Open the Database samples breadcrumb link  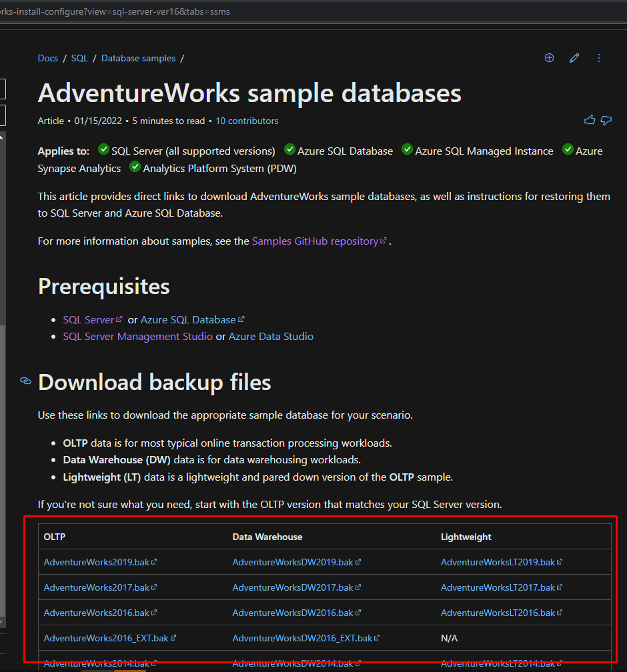point(138,58)
